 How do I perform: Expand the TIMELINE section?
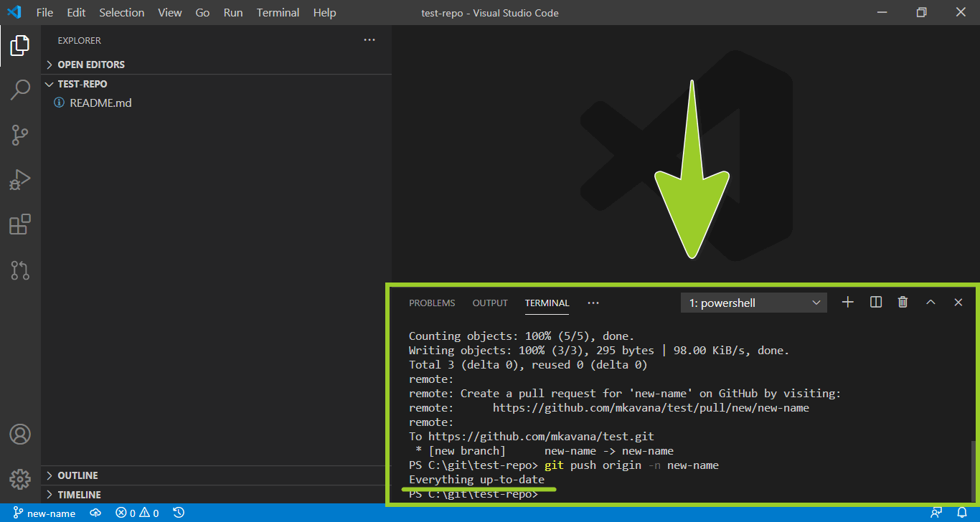tap(216, 495)
